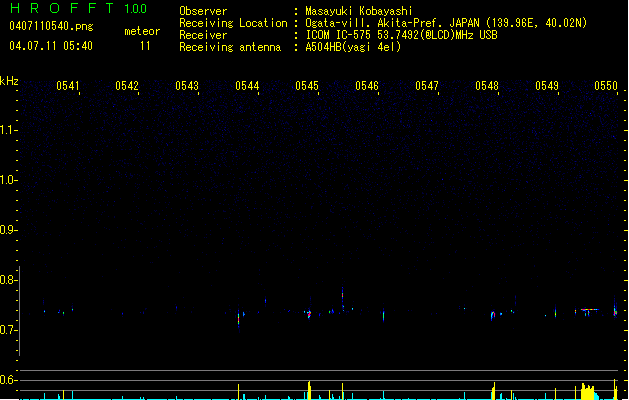Screen dimensions: 629x400
Task: Click the 0541 time marker
Action: pyautogui.click(x=67, y=86)
